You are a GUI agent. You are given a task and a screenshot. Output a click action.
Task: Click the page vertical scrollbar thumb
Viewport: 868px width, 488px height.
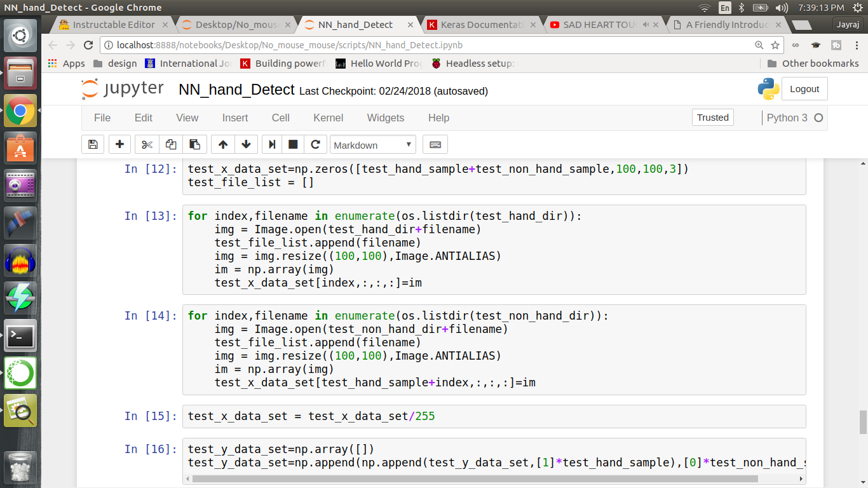coord(863,421)
